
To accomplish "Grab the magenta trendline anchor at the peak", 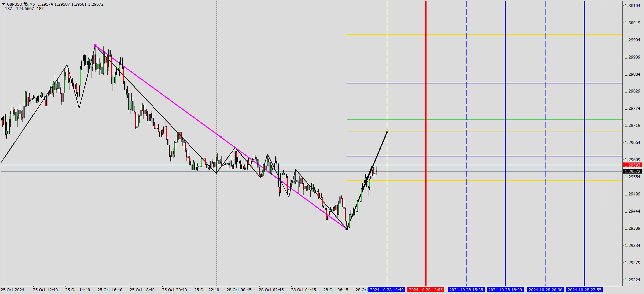I will pos(95,45).
